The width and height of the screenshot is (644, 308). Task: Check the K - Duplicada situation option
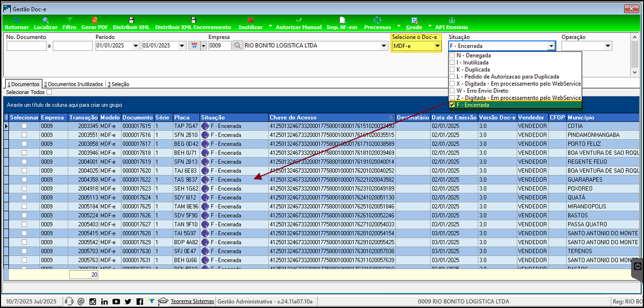[452, 69]
